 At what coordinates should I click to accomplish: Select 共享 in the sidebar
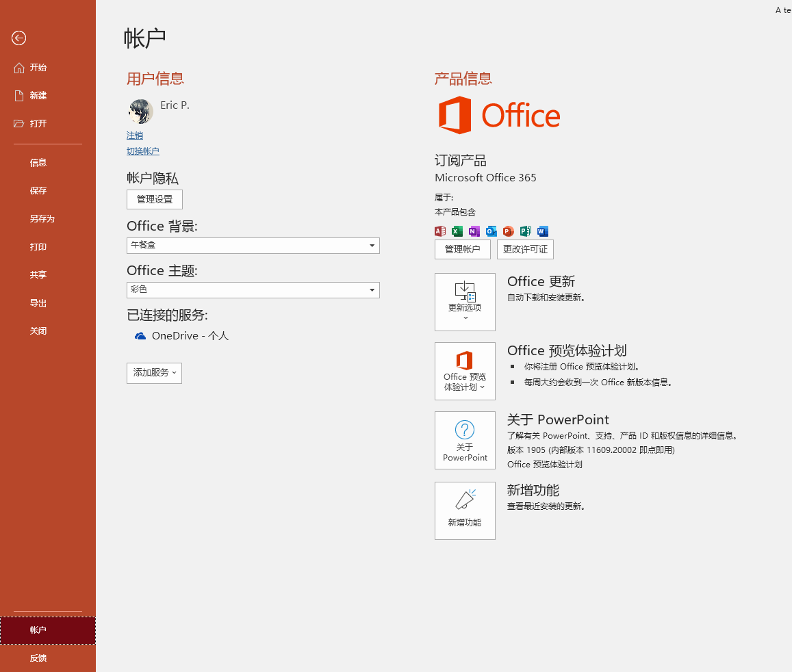point(47,275)
